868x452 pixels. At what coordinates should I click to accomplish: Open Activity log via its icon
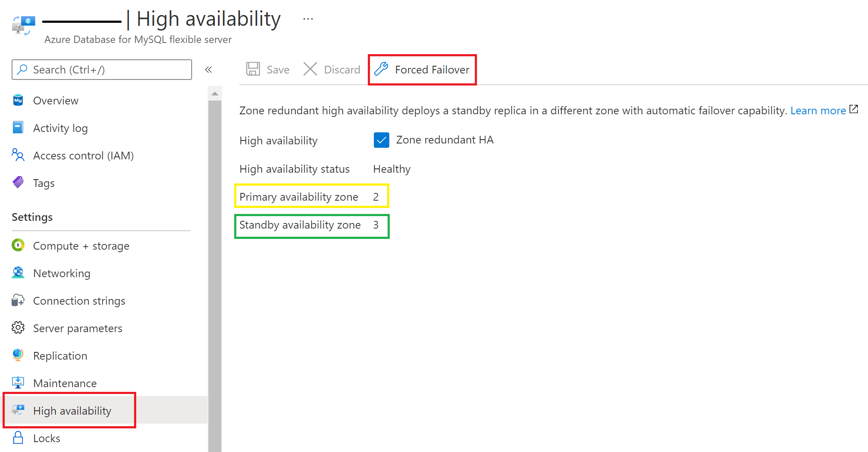(18, 128)
